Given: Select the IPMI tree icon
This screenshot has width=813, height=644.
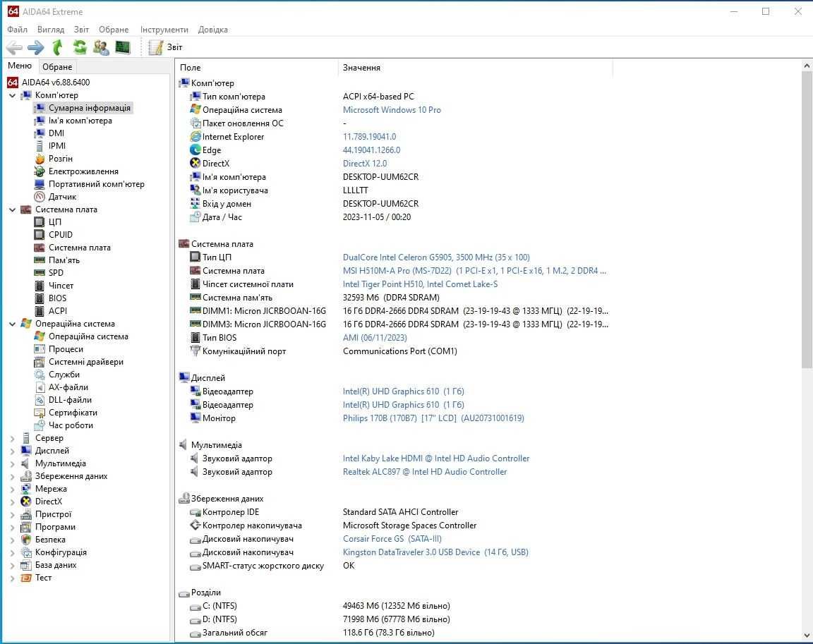Looking at the screenshot, I should (40, 146).
